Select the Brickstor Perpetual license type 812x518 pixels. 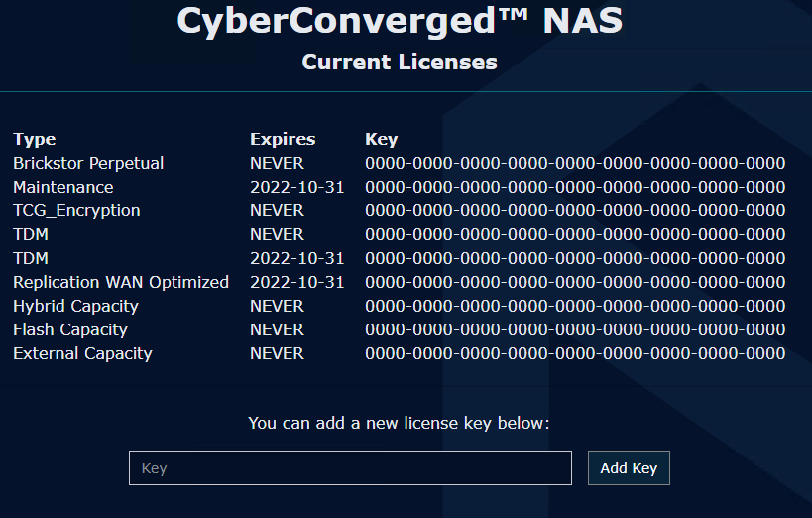(88, 163)
